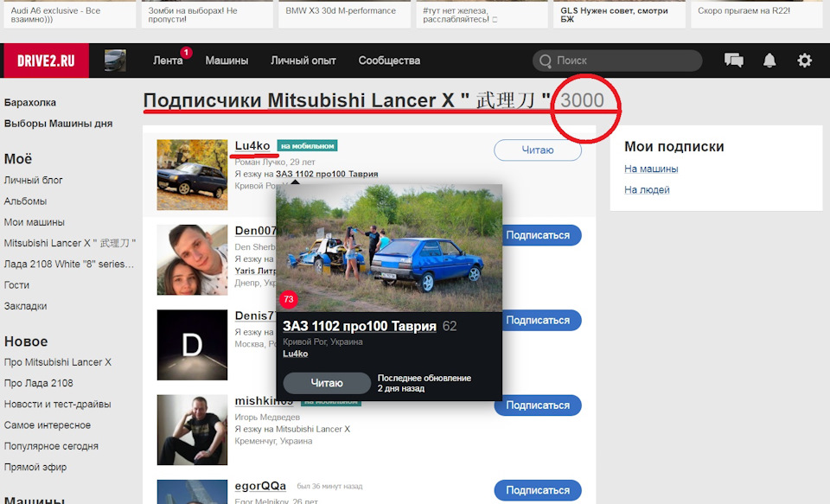Open Audi A6 exclusive promo card
Screen dimensions: 830x504
coord(70,15)
